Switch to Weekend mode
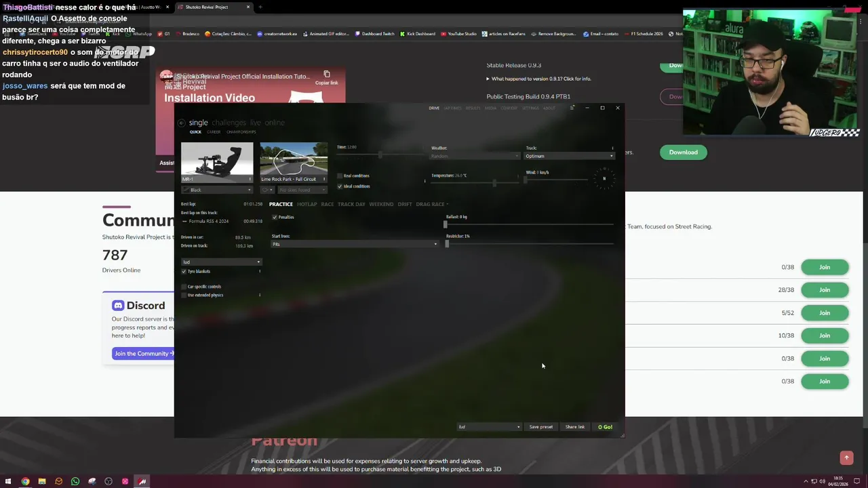Image resolution: width=868 pixels, height=488 pixels. click(381, 204)
